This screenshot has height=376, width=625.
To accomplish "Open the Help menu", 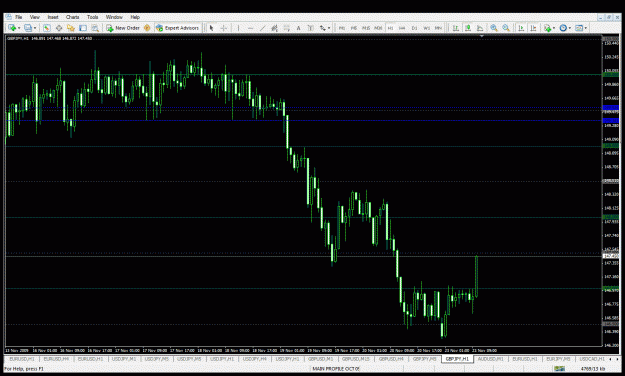I will pyautogui.click(x=135, y=17).
